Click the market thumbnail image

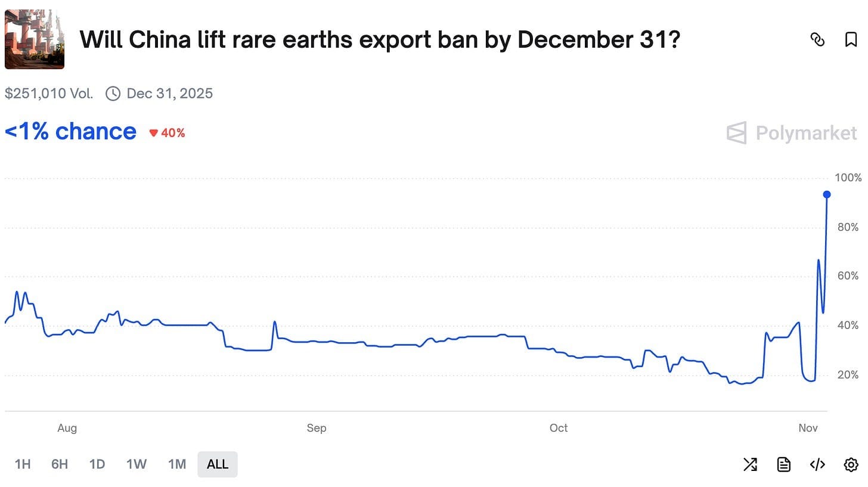(35, 39)
